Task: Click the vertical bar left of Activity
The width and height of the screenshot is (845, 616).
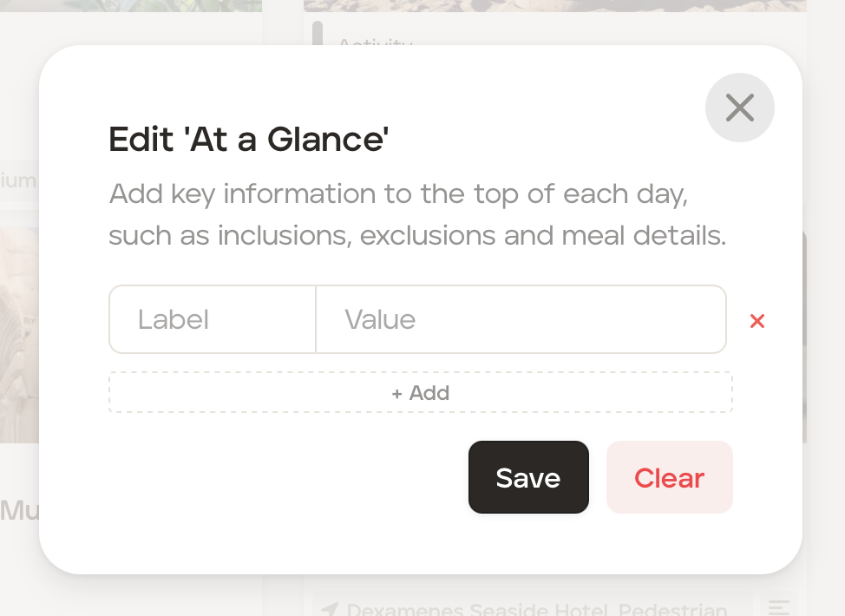Action: coord(318,35)
